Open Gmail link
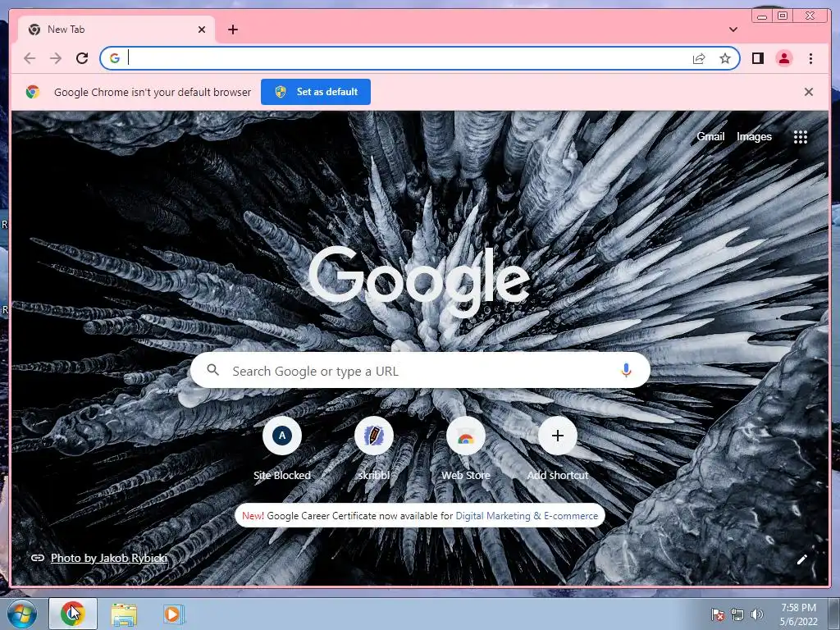 point(710,137)
